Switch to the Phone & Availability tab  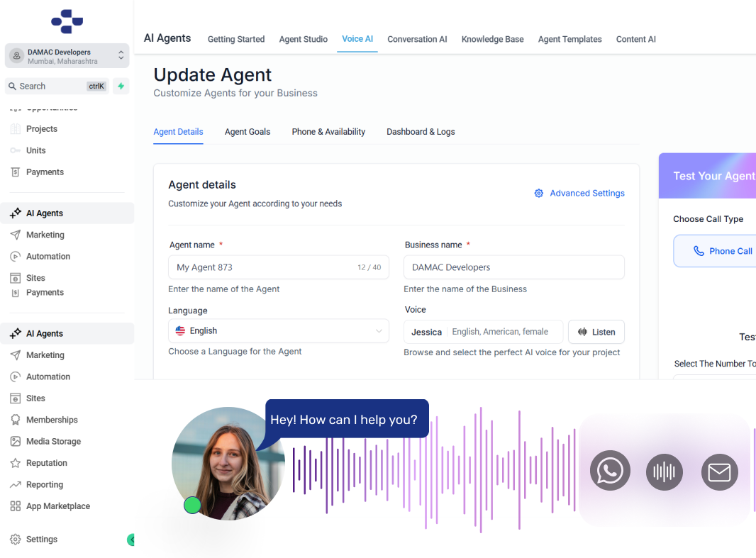(x=328, y=132)
